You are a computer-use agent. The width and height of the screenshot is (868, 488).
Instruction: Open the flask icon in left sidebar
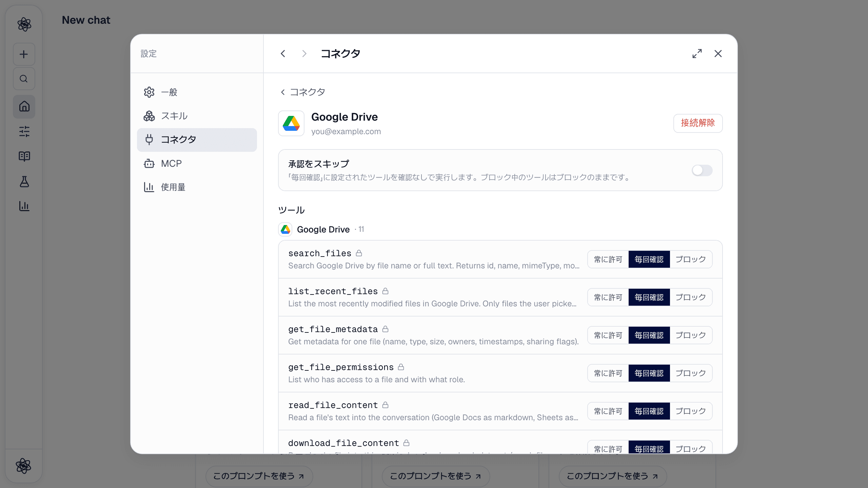pyautogui.click(x=24, y=182)
